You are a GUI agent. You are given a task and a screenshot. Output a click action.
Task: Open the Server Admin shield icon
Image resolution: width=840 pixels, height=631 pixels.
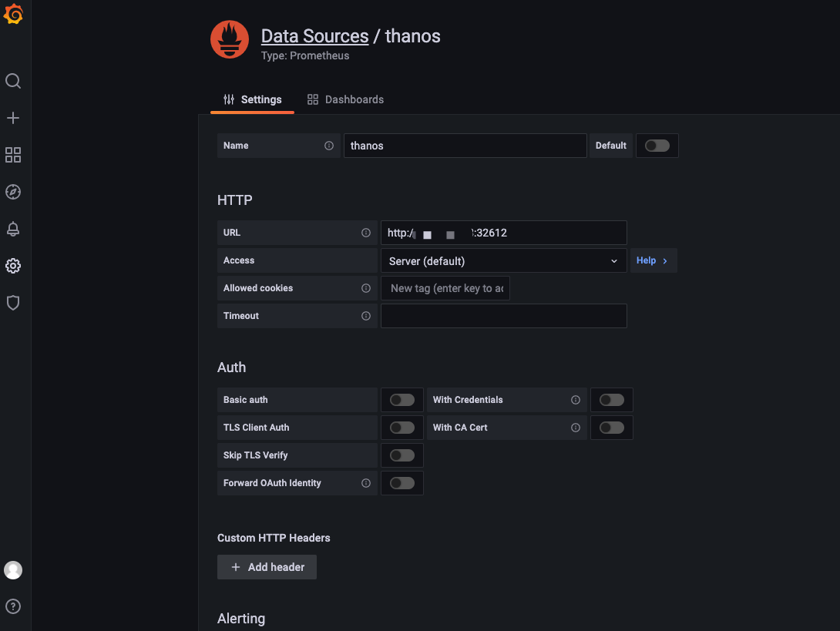[13, 303]
